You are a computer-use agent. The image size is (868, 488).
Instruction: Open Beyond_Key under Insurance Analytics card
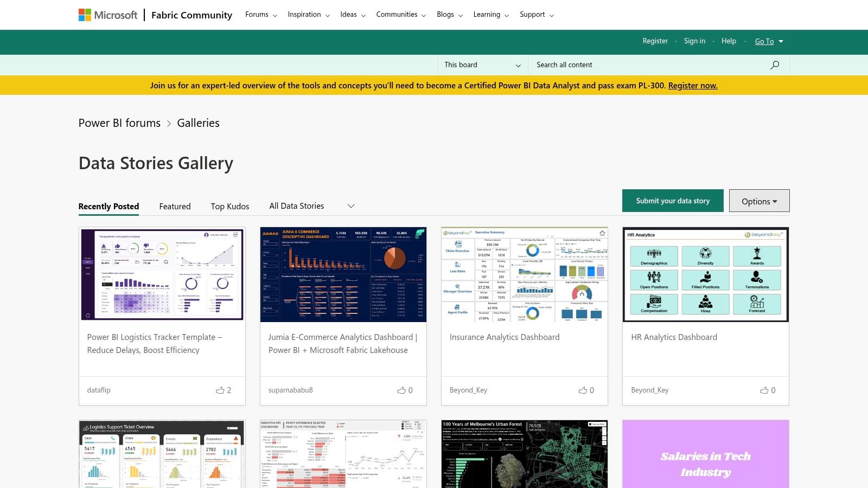468,390
